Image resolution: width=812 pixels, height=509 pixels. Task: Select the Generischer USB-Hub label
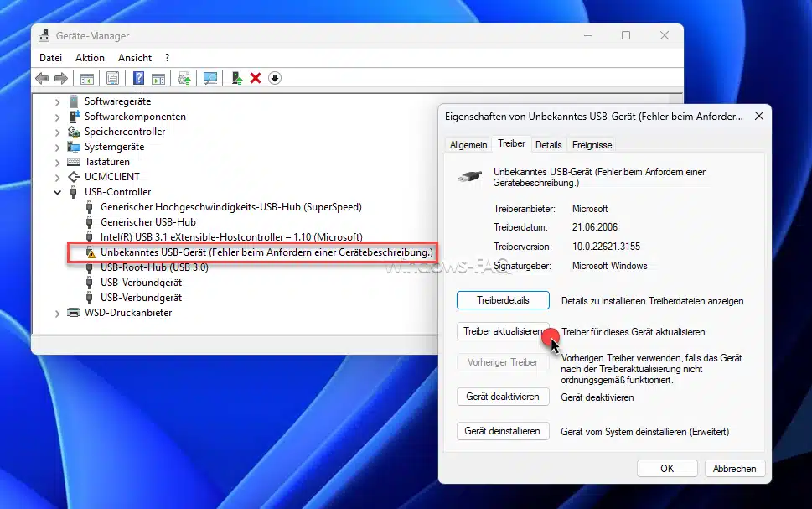coord(148,222)
